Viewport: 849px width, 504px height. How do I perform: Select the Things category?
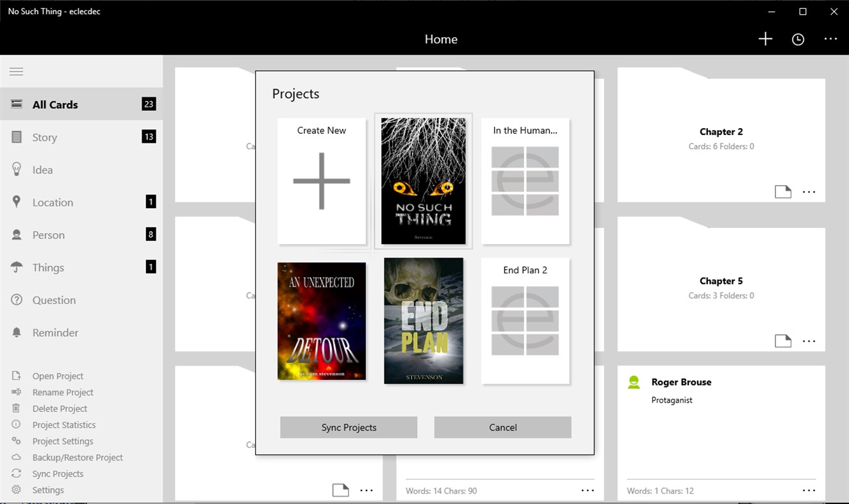pos(81,268)
